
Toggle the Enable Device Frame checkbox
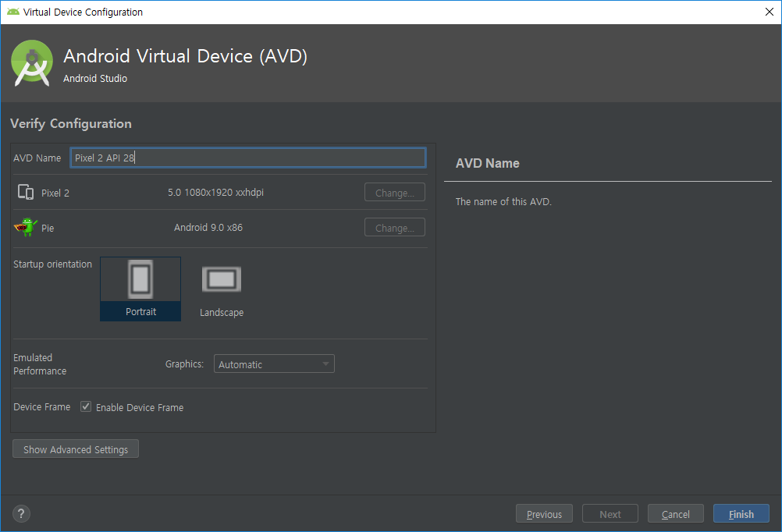pyautogui.click(x=86, y=407)
